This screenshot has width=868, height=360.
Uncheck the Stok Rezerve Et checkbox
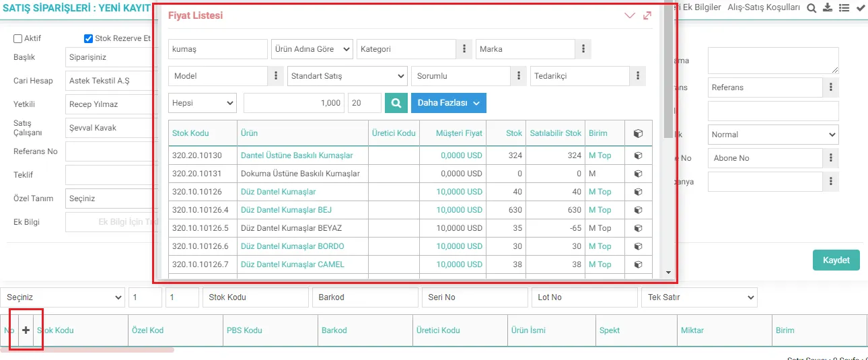[x=88, y=39]
